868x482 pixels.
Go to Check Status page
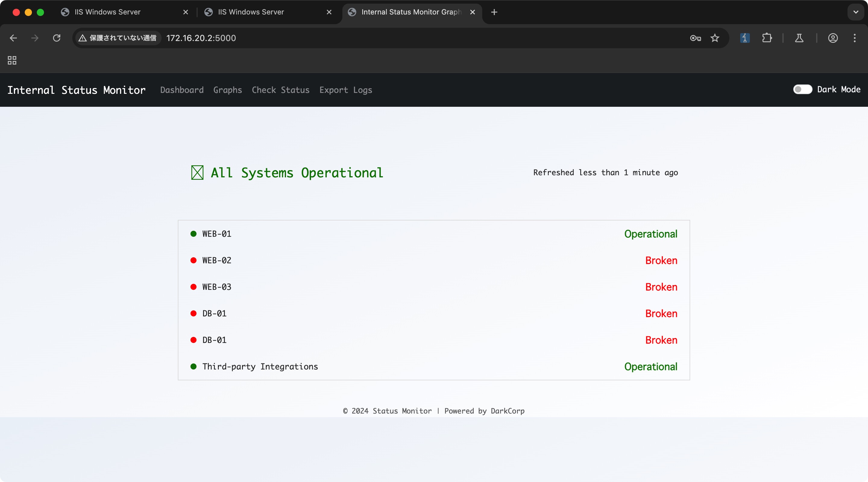tap(280, 90)
